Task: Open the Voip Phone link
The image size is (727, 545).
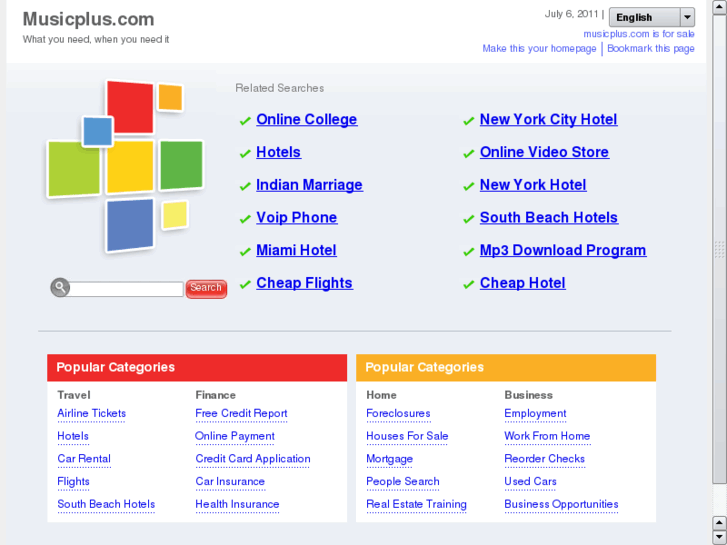Action: [296, 218]
